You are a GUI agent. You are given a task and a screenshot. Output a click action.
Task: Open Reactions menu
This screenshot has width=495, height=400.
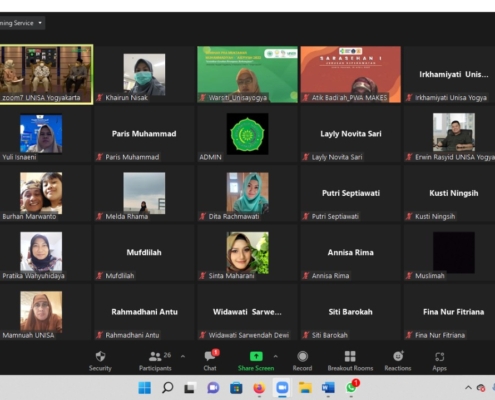coord(398,361)
